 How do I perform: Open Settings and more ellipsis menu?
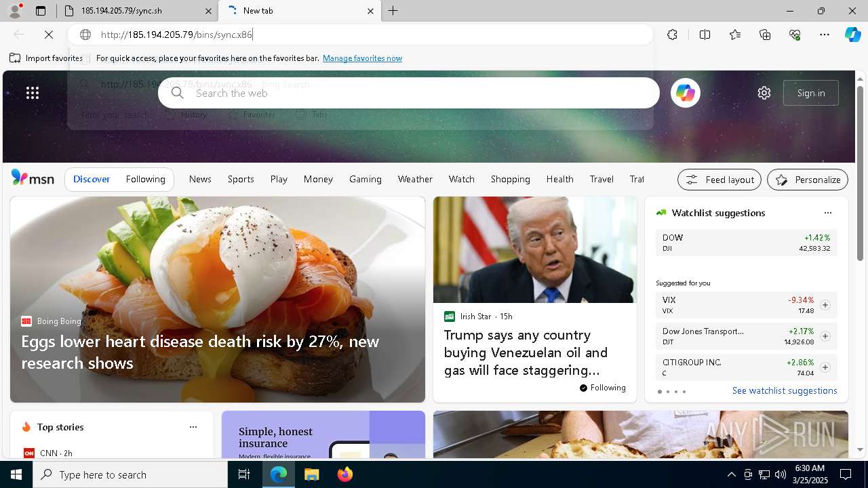(825, 35)
